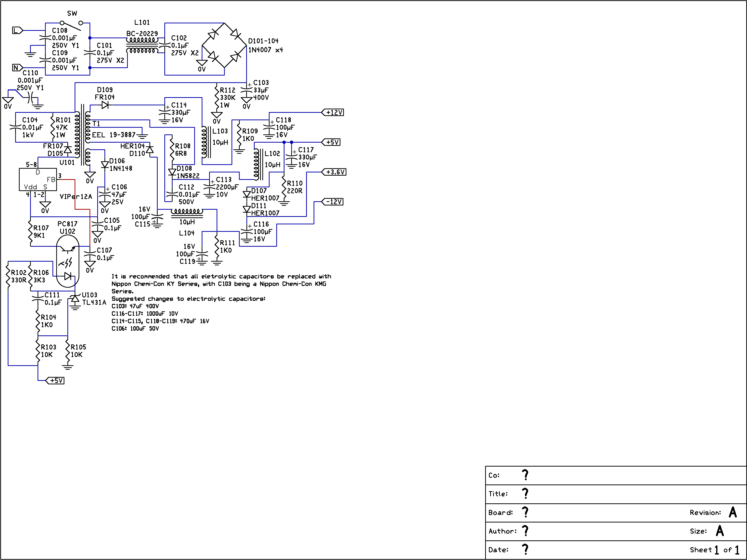747x560 pixels.
Task: Select the L101 common-mode choke coils
Action: point(142,45)
